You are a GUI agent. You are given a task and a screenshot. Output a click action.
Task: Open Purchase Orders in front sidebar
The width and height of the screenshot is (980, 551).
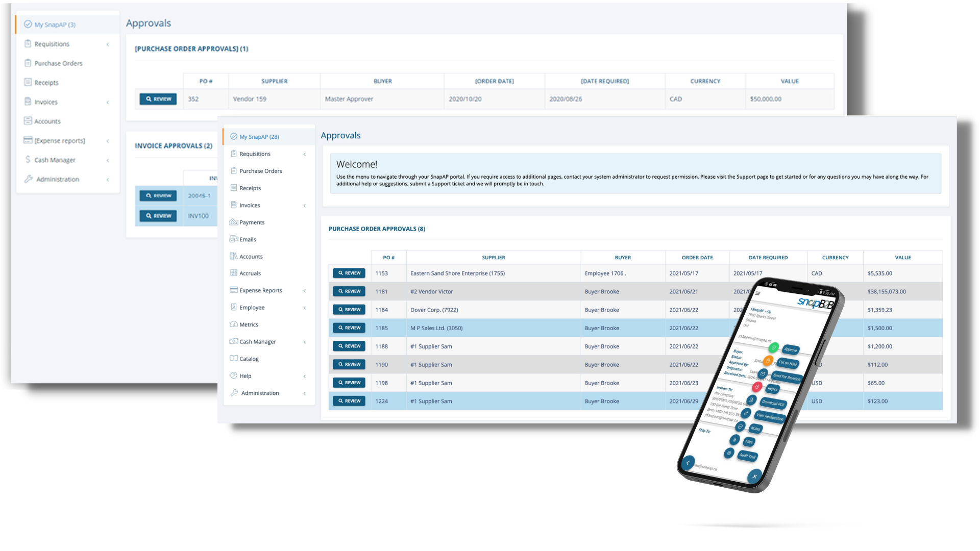pyautogui.click(x=260, y=171)
